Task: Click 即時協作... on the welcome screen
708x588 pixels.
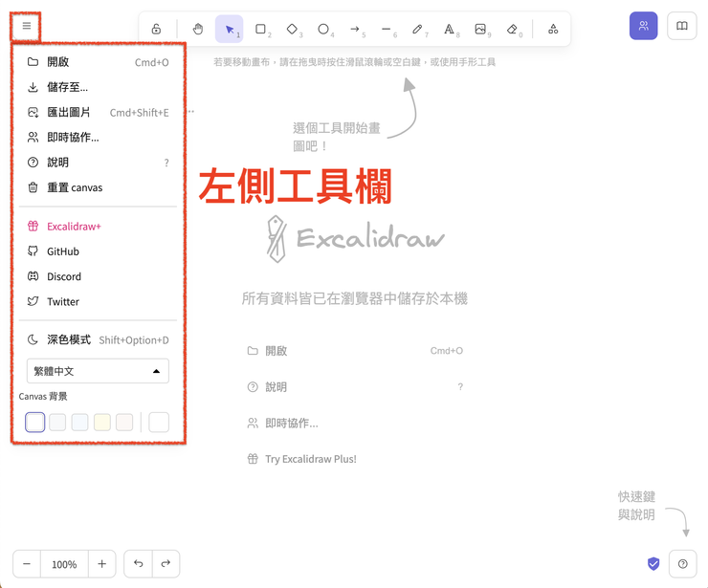Action: coord(355,423)
